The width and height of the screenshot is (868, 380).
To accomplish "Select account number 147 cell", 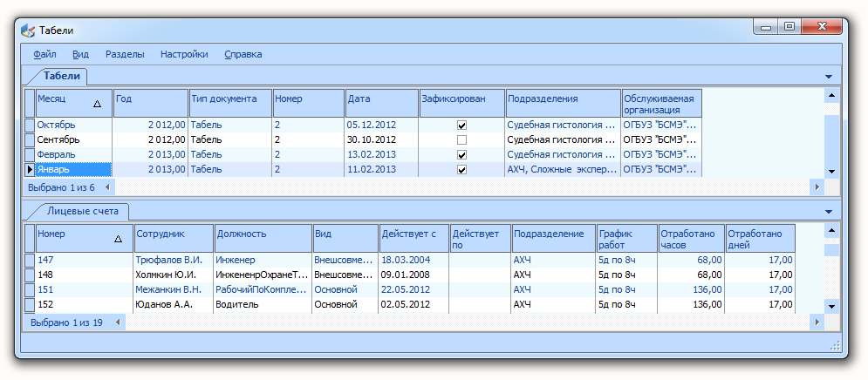I will (85, 260).
